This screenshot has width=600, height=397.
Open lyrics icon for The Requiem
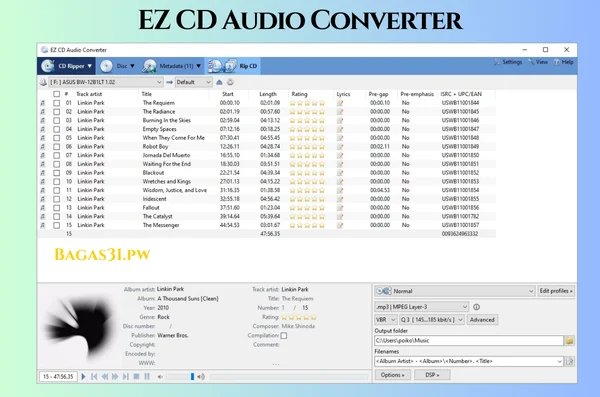(340, 103)
